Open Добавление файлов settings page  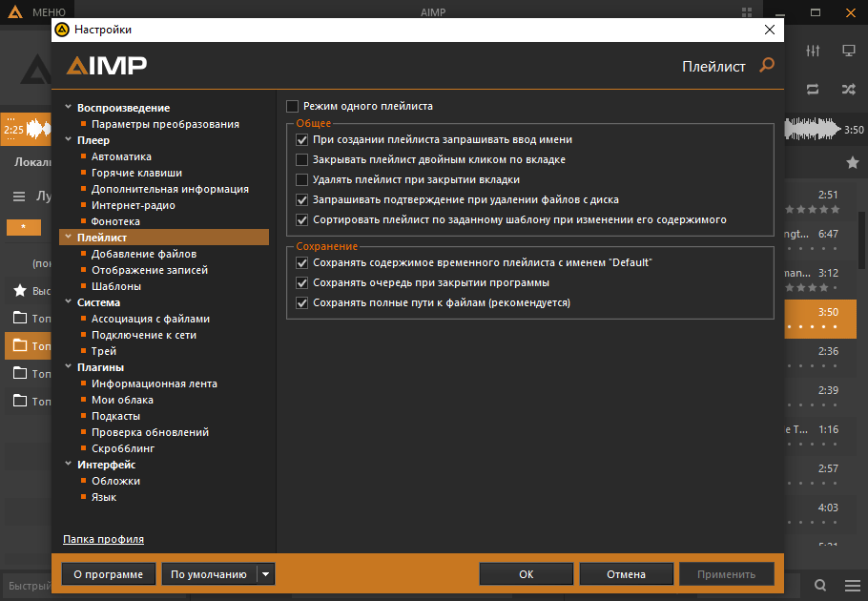[143, 254]
